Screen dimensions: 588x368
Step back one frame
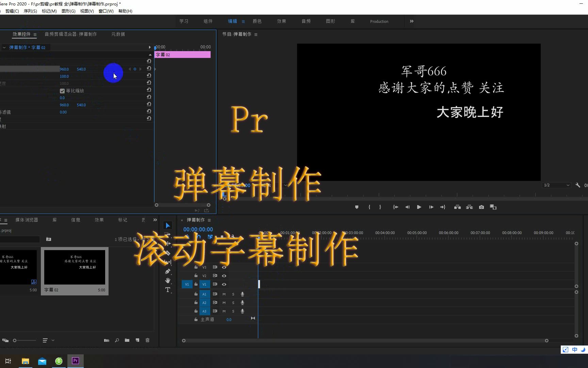click(x=407, y=207)
